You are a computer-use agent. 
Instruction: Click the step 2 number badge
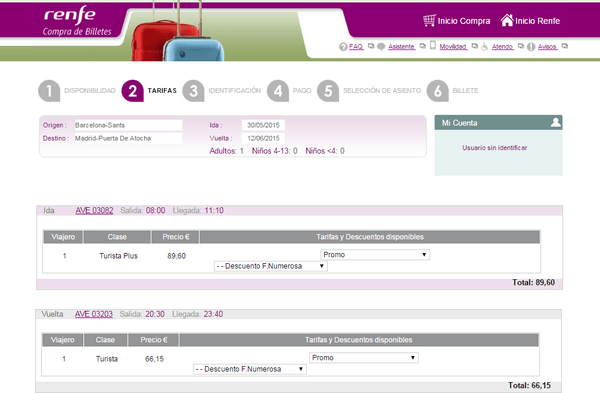coord(132,91)
